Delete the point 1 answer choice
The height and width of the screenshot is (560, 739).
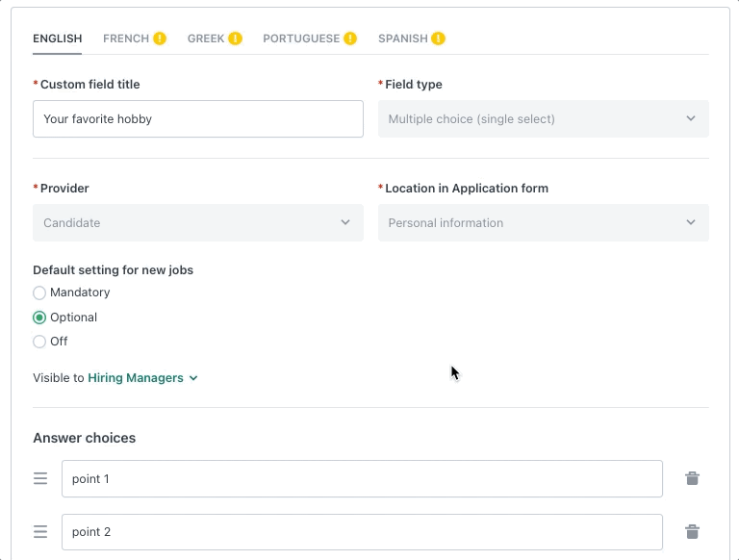tap(692, 478)
